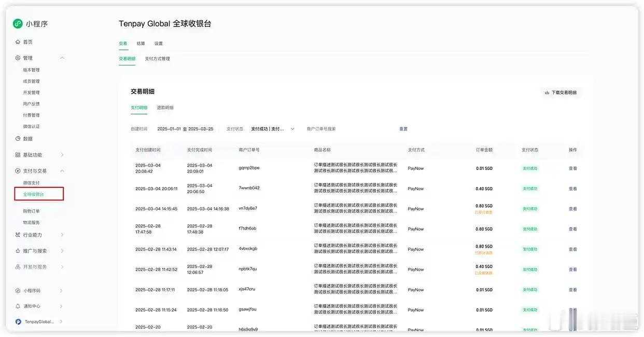Click the 重置 reset link
Image resolution: width=644 pixels, height=337 pixels.
[403, 129]
